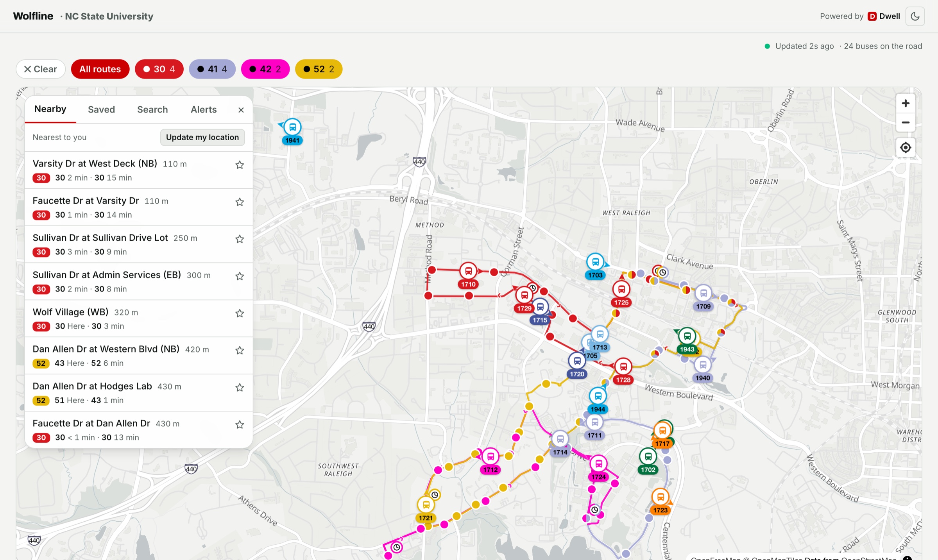Open Varsity Dr at West Deck stop

(139, 170)
